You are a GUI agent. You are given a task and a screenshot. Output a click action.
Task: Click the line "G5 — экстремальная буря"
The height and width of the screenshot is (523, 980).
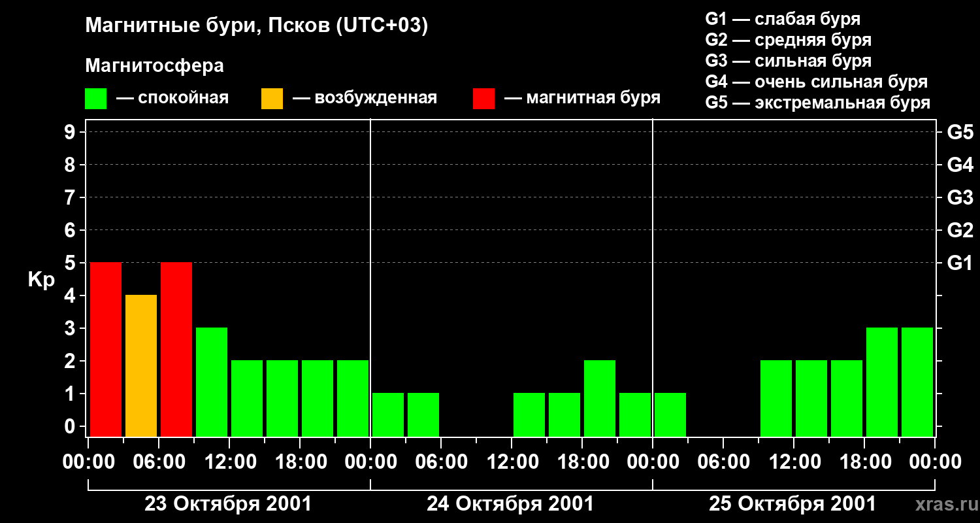click(818, 103)
